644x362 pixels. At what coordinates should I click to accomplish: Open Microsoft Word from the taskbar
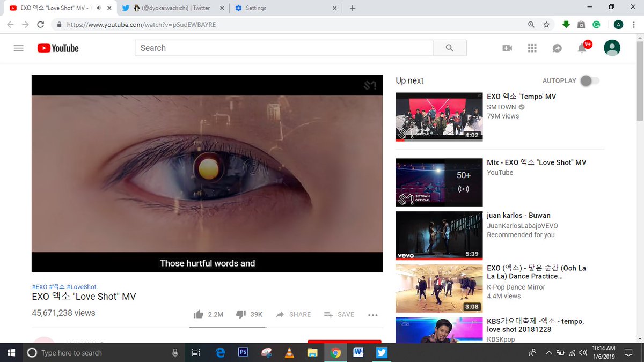(358, 352)
